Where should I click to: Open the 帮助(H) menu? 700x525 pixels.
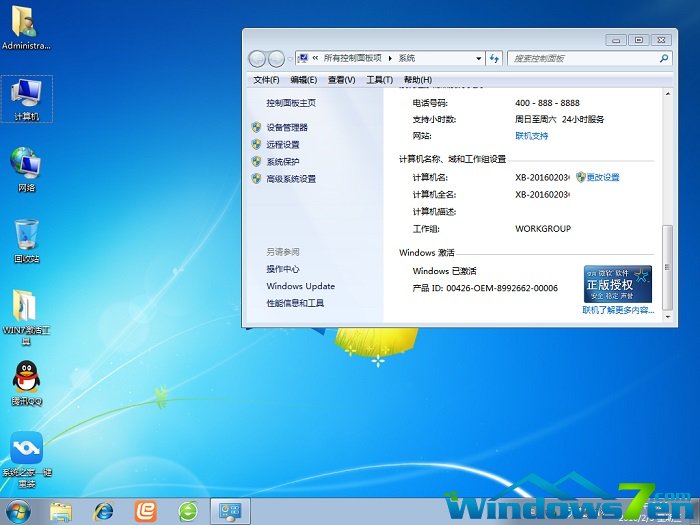[418, 80]
